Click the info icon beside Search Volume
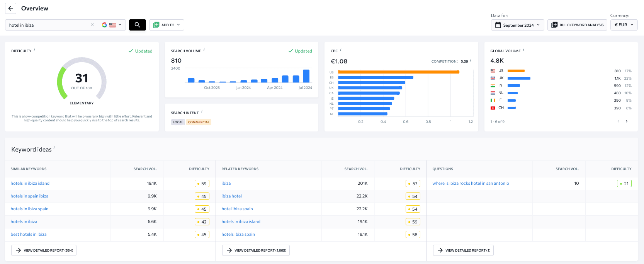644x264 pixels. click(204, 49)
